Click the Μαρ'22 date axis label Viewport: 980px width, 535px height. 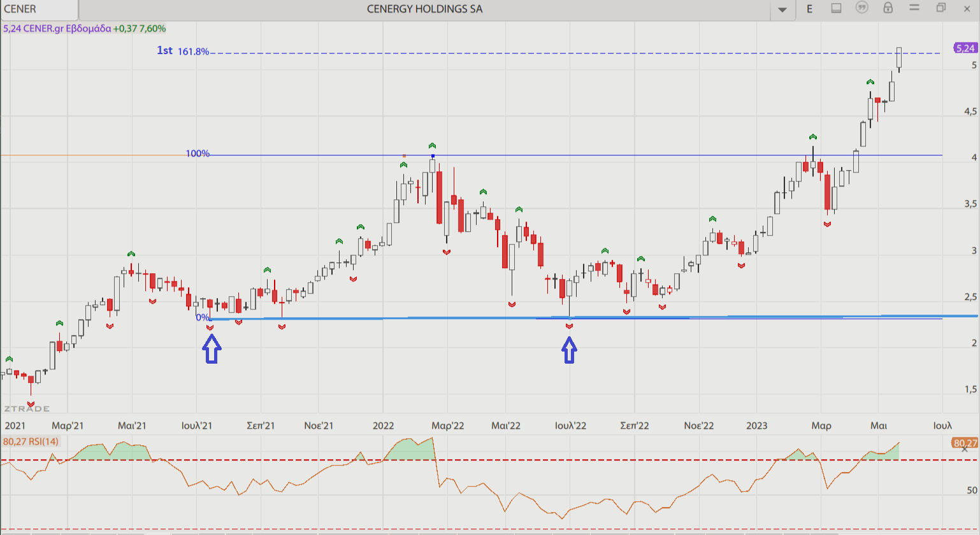tap(447, 425)
